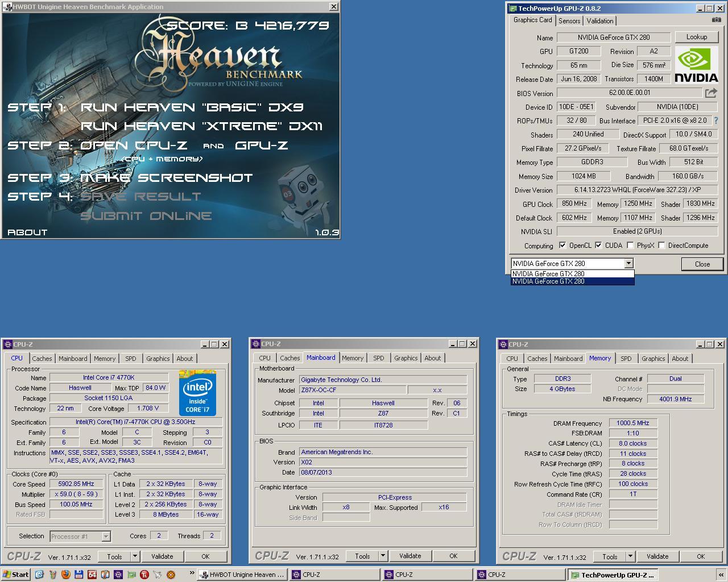Click the green GPU-Z quick launch icon

(x=131, y=575)
